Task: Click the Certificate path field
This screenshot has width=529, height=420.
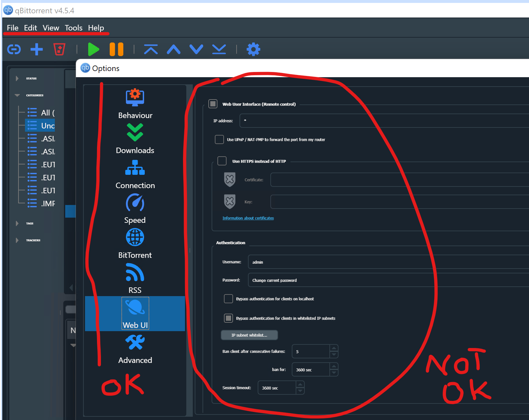Action: click(x=400, y=180)
